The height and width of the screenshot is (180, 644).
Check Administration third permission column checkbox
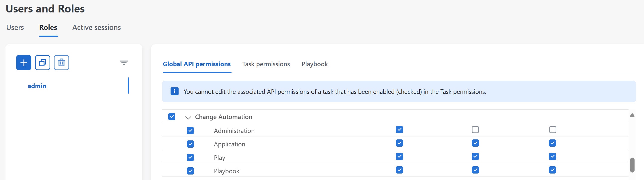tap(552, 129)
